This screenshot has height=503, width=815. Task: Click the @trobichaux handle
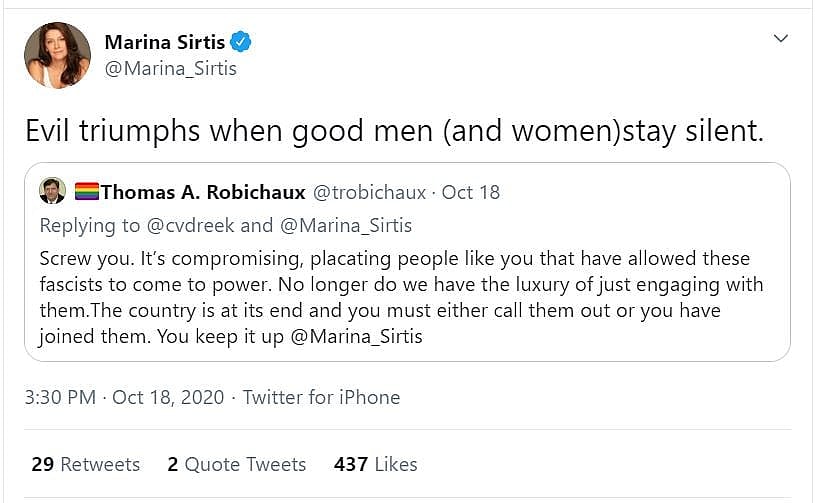click(x=370, y=191)
